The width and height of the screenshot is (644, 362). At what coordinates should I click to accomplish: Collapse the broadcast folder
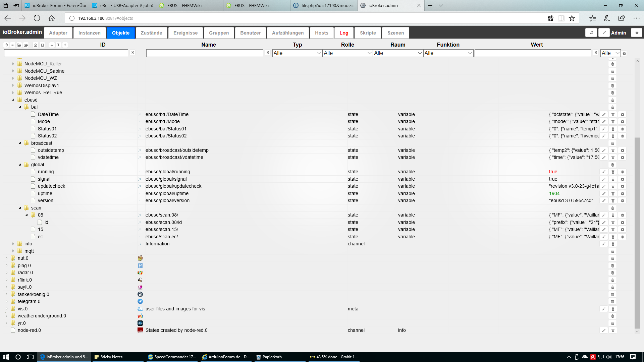coord(20,143)
